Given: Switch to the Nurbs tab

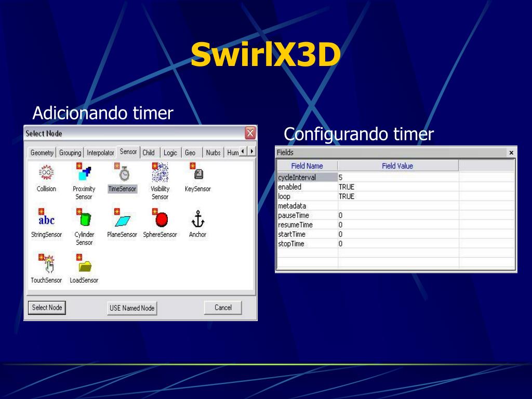Looking at the screenshot, I should [x=214, y=153].
